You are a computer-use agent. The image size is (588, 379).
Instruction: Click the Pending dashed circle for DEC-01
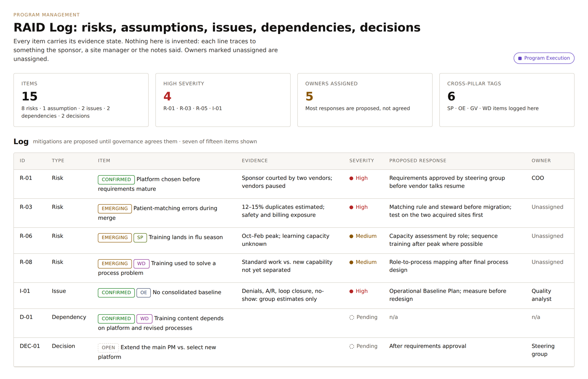coord(352,346)
